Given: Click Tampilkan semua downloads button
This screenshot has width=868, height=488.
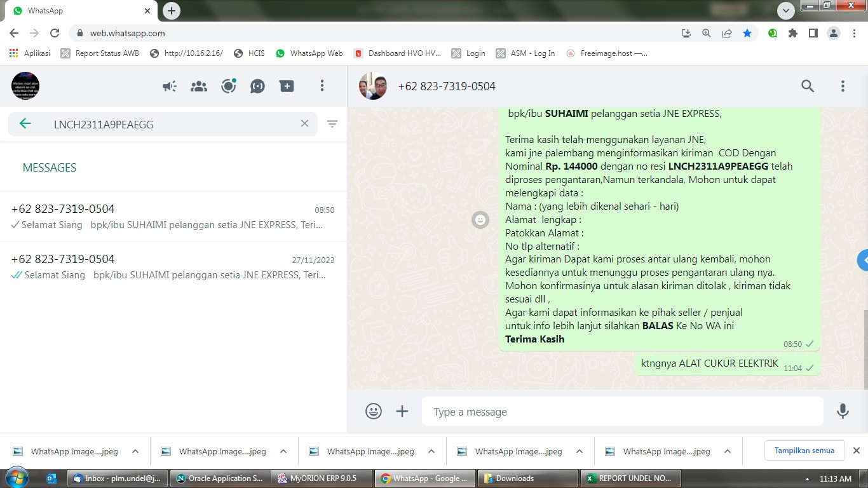Looking at the screenshot, I should click(x=804, y=451).
